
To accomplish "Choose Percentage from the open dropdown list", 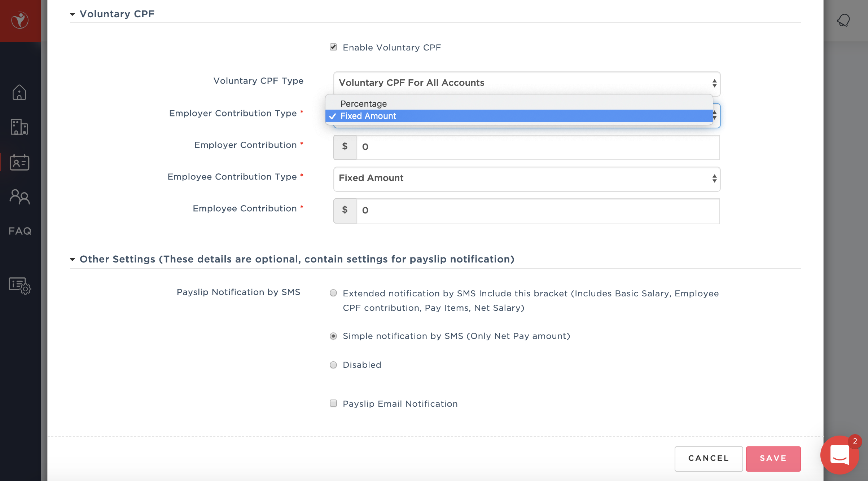I will tap(364, 104).
